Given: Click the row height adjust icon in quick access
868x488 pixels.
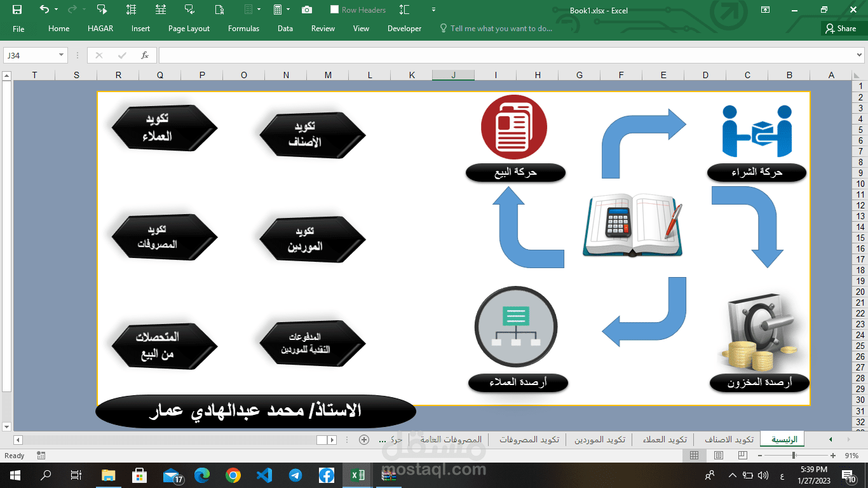Looking at the screenshot, I should (x=131, y=10).
